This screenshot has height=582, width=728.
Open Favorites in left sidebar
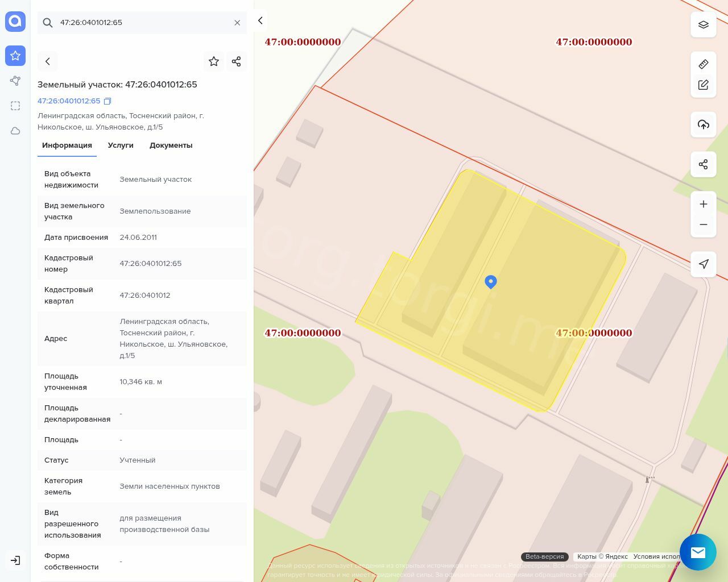[x=15, y=56]
